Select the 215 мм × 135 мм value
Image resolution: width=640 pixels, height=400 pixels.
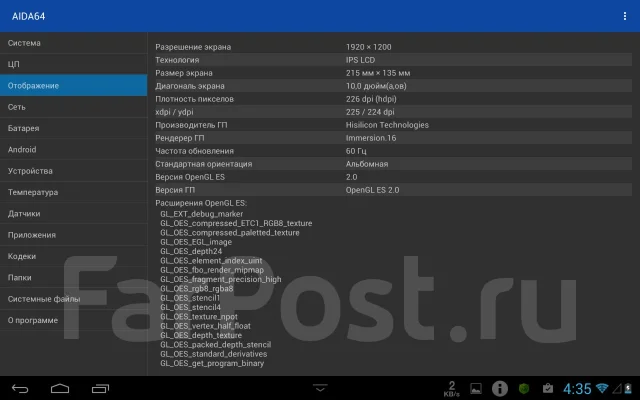point(378,73)
